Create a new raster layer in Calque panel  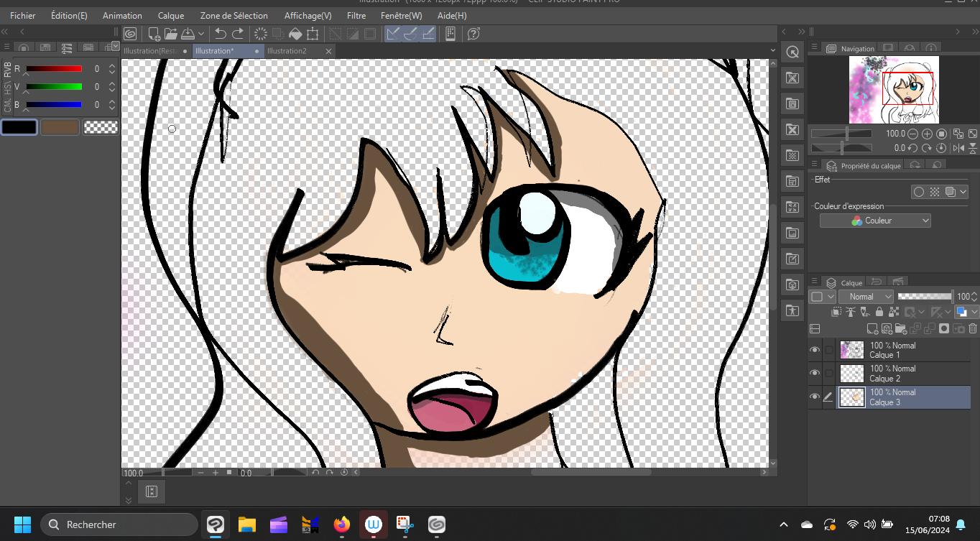tap(872, 329)
